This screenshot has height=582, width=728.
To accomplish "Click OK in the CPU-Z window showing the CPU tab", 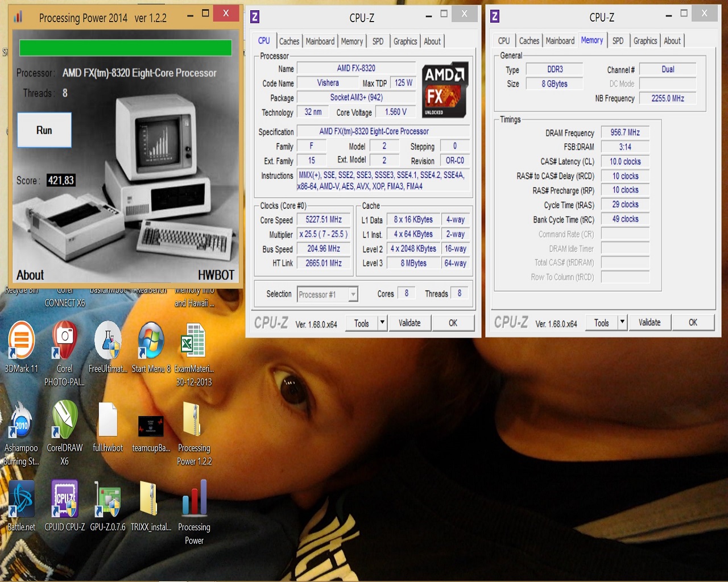I will coord(453,323).
